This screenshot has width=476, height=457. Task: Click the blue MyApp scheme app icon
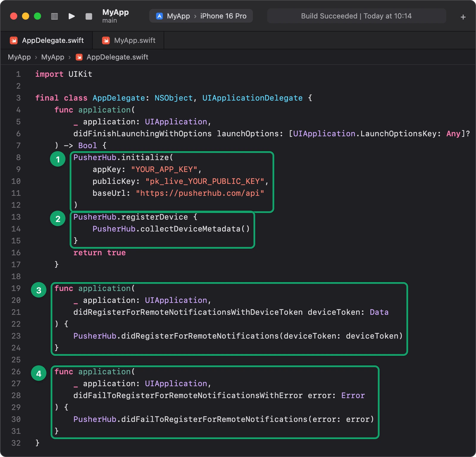coord(159,16)
